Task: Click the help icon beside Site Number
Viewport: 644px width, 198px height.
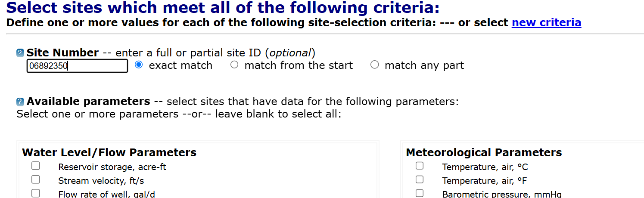Action: (x=20, y=53)
